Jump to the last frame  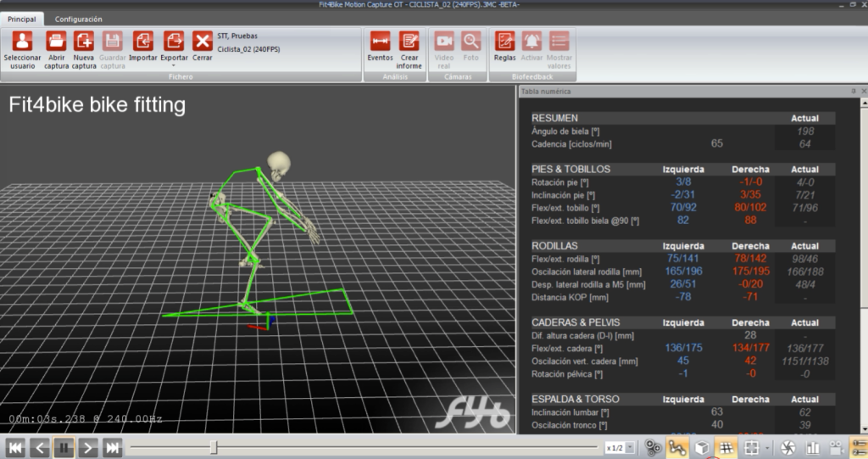[x=113, y=448]
